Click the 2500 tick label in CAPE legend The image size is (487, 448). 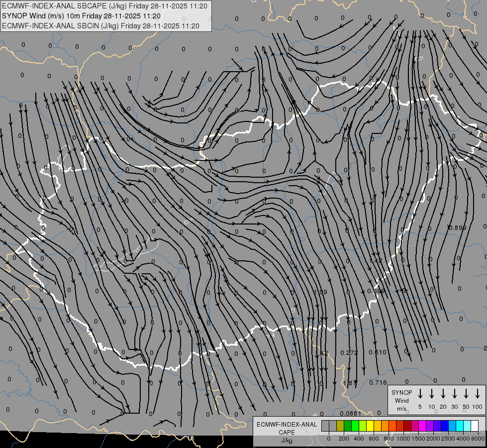point(448,439)
